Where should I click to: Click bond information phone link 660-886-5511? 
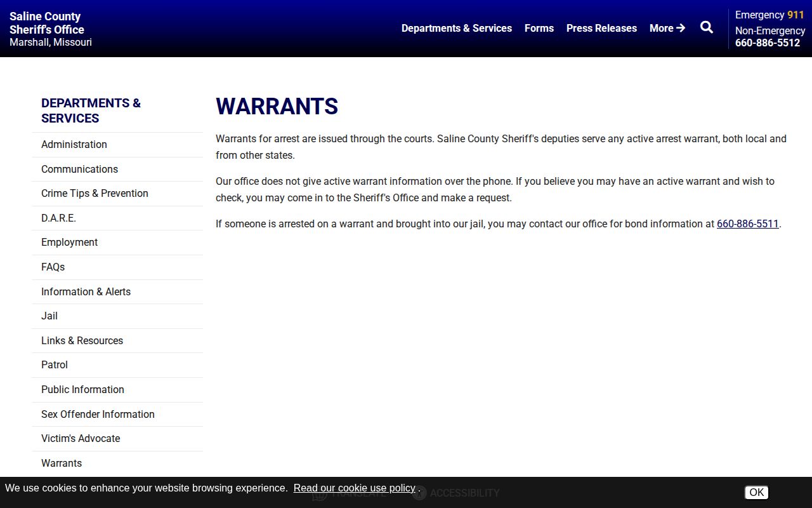coord(747,224)
